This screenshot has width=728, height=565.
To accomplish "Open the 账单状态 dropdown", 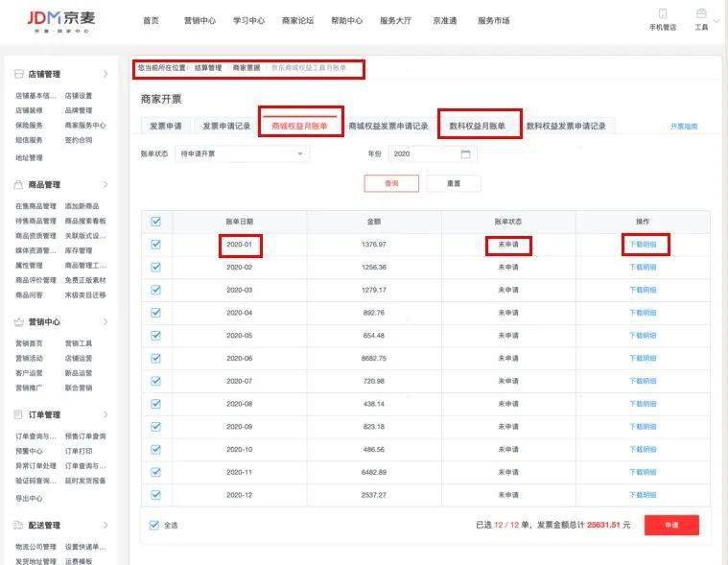I will click(243, 153).
